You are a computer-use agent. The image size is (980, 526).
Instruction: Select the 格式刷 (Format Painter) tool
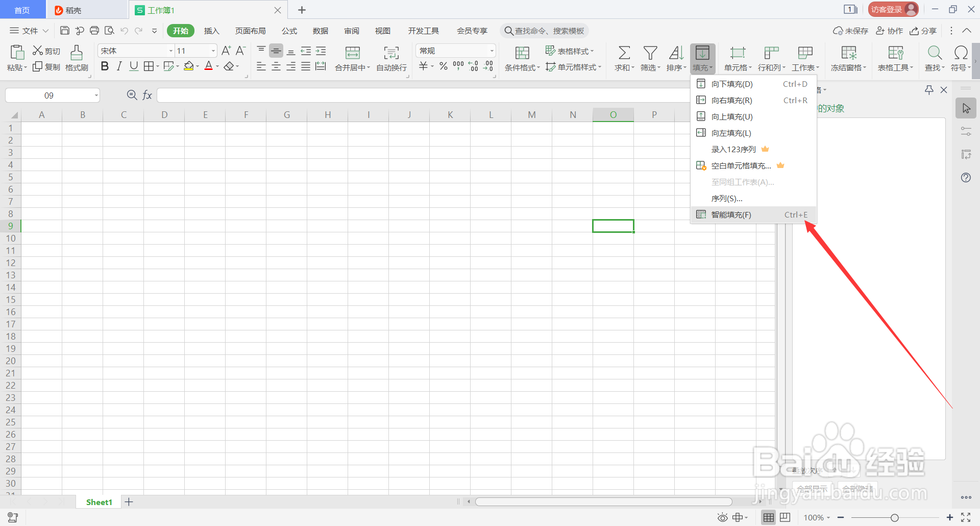coord(76,58)
